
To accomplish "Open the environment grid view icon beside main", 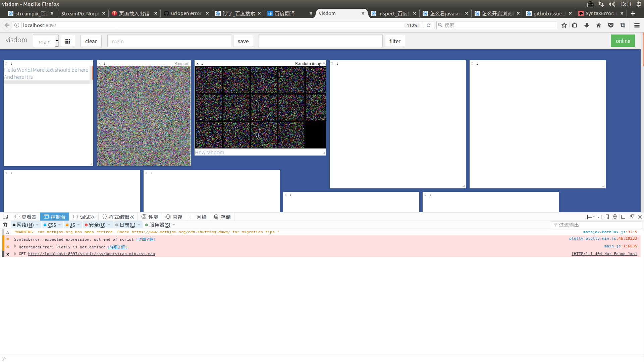I will pyautogui.click(x=67, y=41).
